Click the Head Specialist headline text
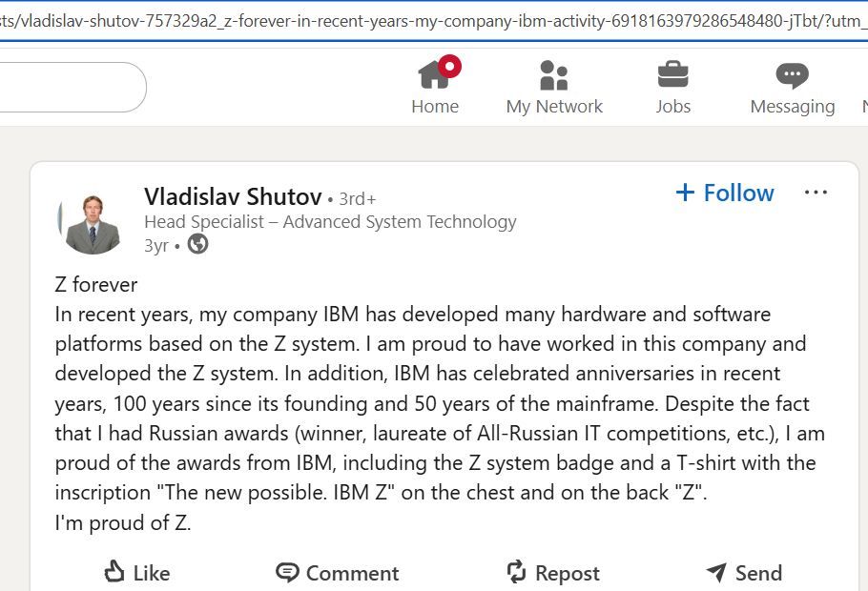The width and height of the screenshot is (868, 591). (x=330, y=222)
